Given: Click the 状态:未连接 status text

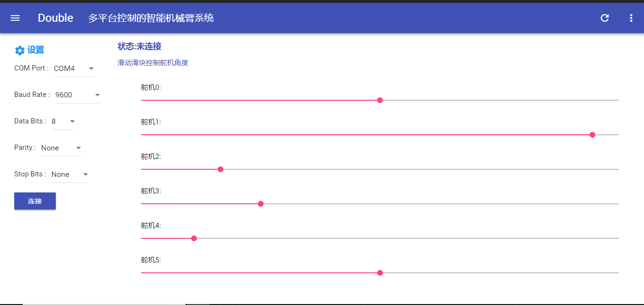Looking at the screenshot, I should [x=140, y=46].
